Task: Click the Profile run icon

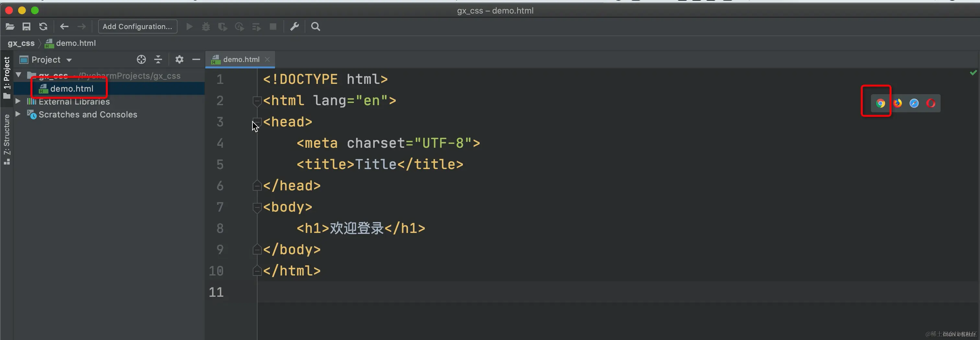Action: (x=239, y=27)
